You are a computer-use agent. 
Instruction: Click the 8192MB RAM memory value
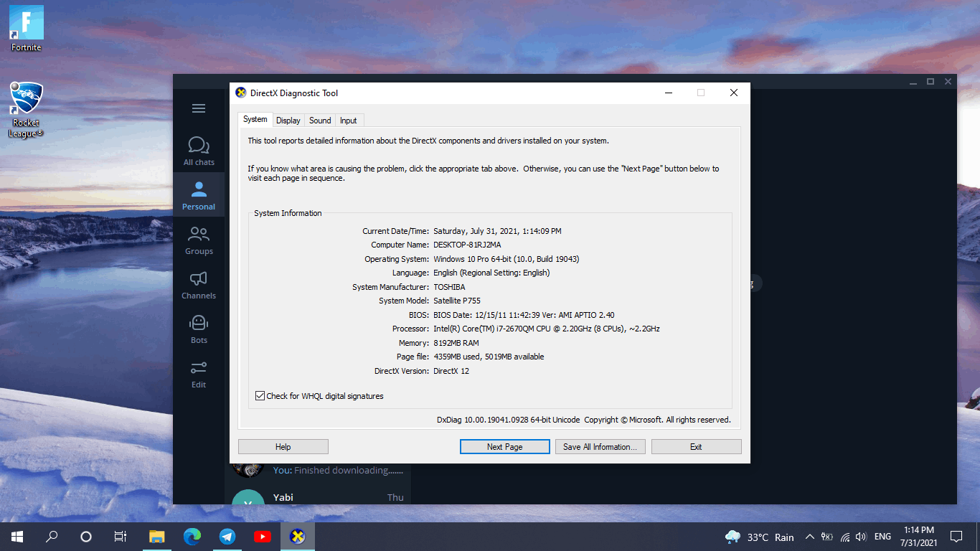point(456,343)
